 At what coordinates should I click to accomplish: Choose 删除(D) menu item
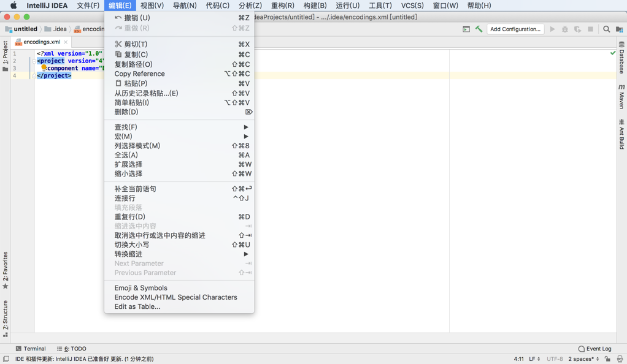pos(179,112)
